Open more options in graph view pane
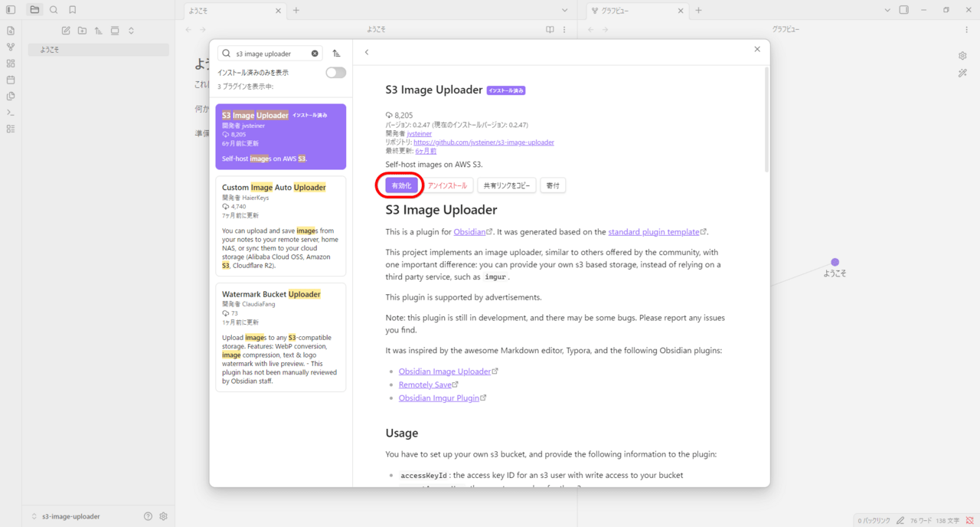This screenshot has height=527, width=980. point(966,30)
